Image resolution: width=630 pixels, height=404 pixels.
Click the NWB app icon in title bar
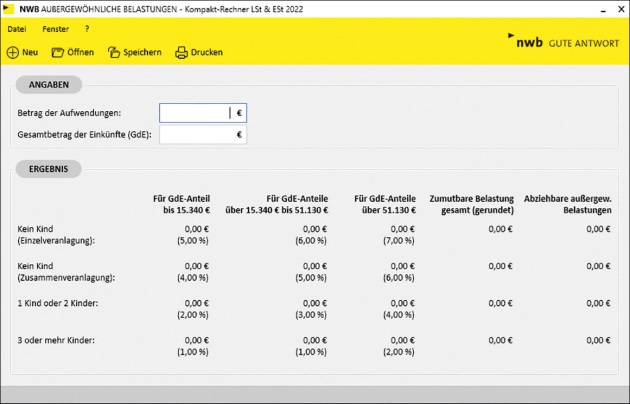pos(8,8)
